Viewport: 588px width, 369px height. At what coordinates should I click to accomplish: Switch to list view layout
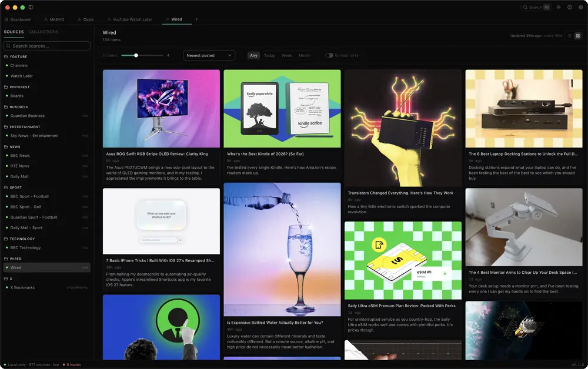(x=569, y=36)
